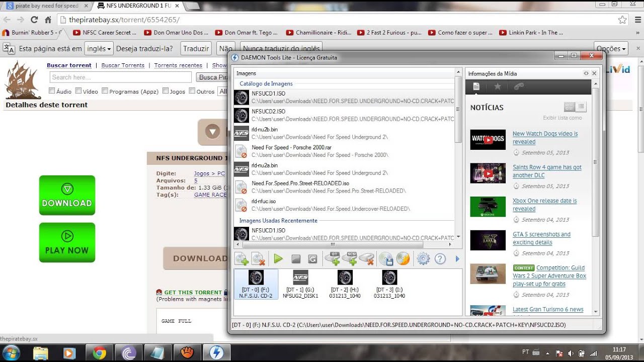The image size is (644, 362).
Task: Click the green Mount play button
Action: (278, 259)
